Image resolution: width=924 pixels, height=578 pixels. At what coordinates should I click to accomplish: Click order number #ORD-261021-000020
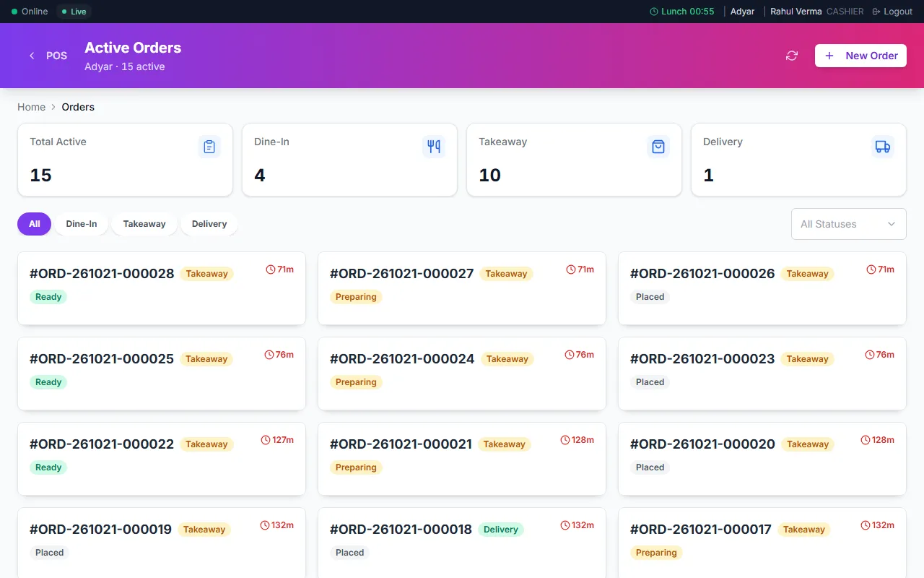click(x=702, y=444)
